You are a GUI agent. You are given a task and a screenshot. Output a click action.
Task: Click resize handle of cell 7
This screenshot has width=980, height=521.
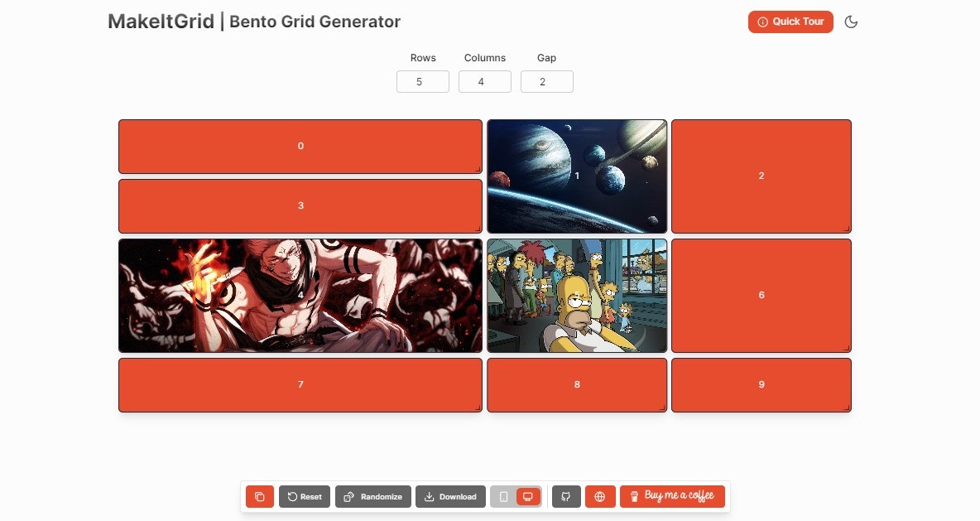pyautogui.click(x=478, y=408)
